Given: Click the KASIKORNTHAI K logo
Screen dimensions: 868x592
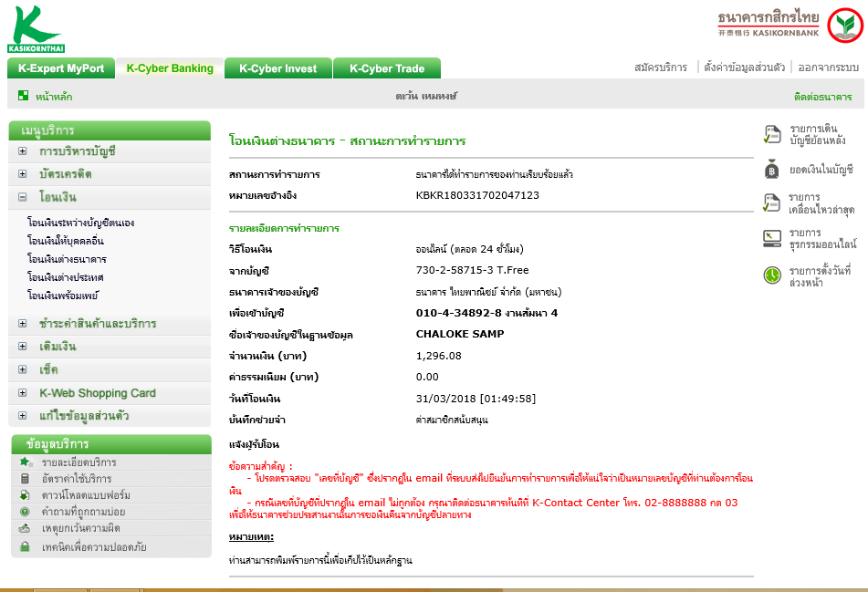Looking at the screenshot, I should coord(36,29).
